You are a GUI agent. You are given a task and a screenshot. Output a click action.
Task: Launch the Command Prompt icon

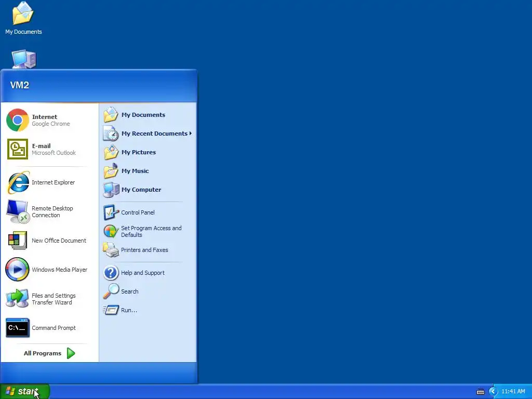[18, 328]
